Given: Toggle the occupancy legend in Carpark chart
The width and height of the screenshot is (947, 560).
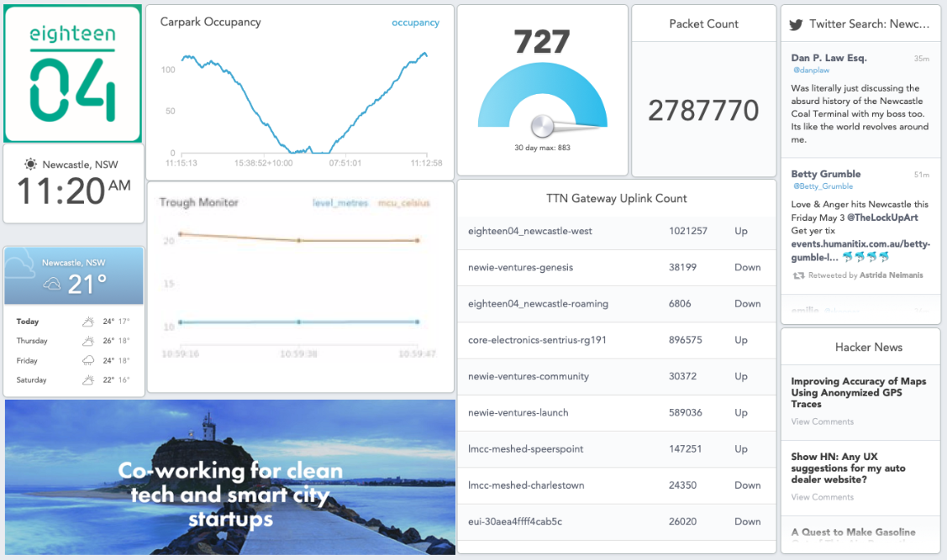Looking at the screenshot, I should [415, 23].
